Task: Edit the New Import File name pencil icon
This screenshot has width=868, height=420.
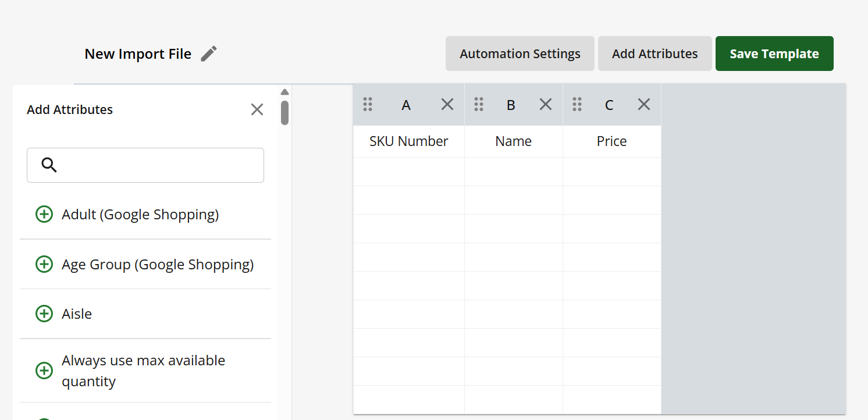Action: click(x=209, y=54)
